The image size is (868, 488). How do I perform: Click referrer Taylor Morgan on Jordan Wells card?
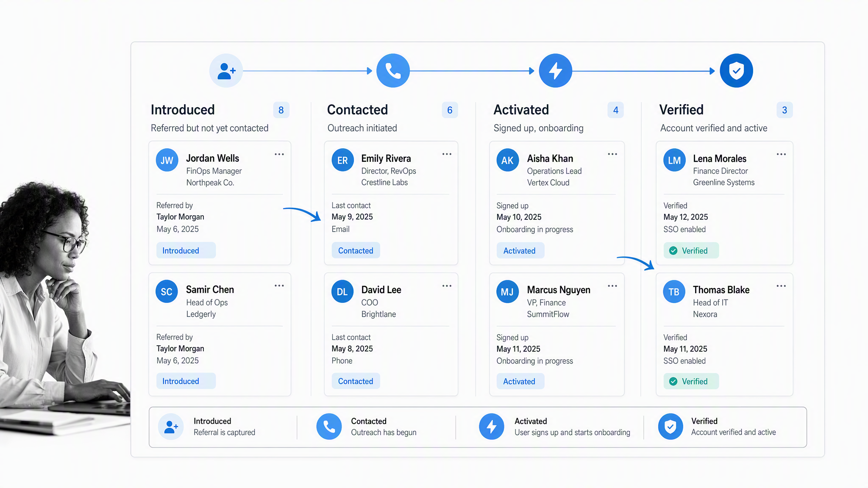[180, 216]
